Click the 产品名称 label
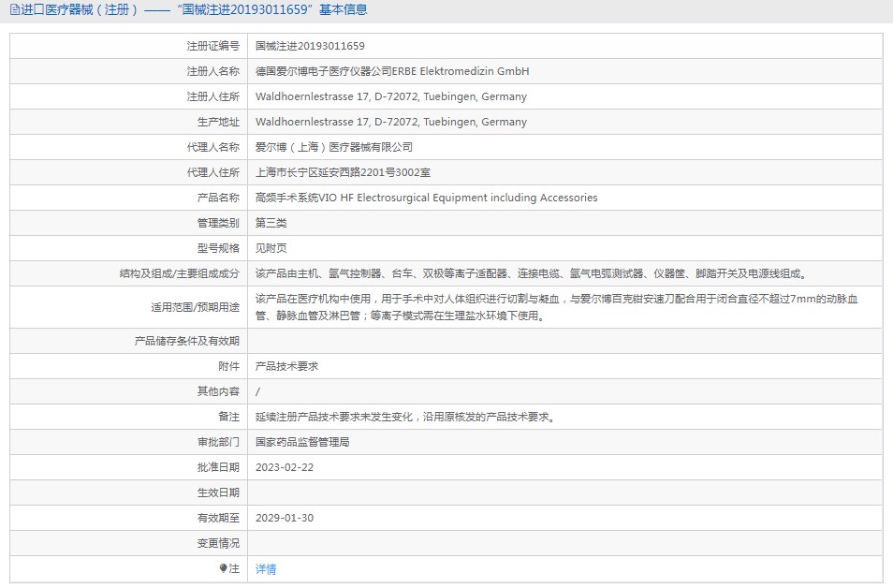 pyautogui.click(x=218, y=198)
